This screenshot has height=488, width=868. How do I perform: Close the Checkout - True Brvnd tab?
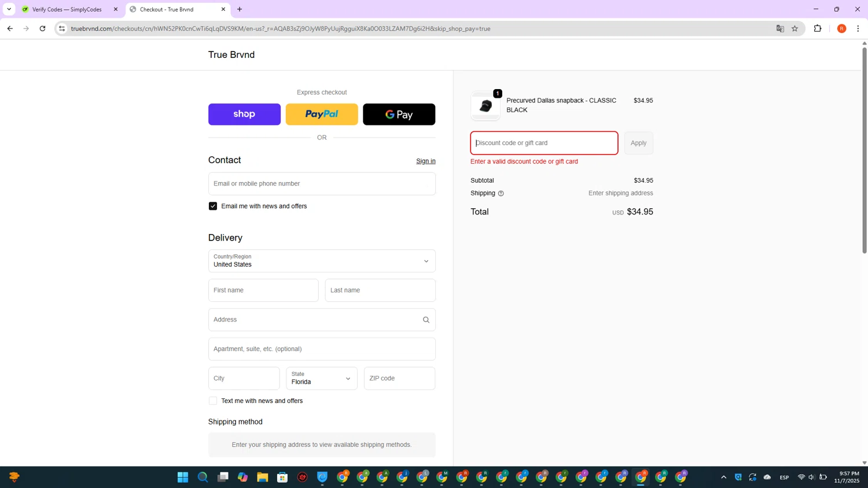click(223, 9)
